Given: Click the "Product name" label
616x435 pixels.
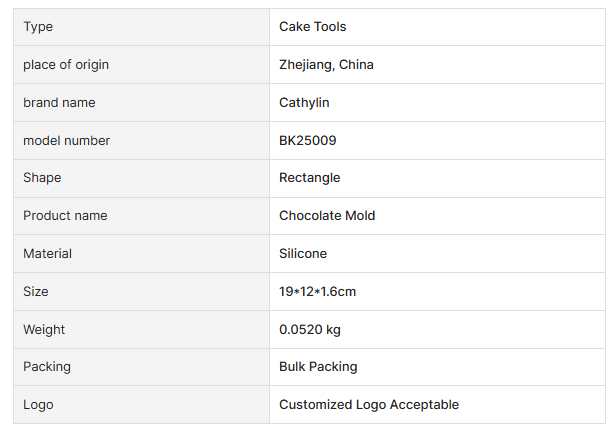Looking at the screenshot, I should 65,216.
